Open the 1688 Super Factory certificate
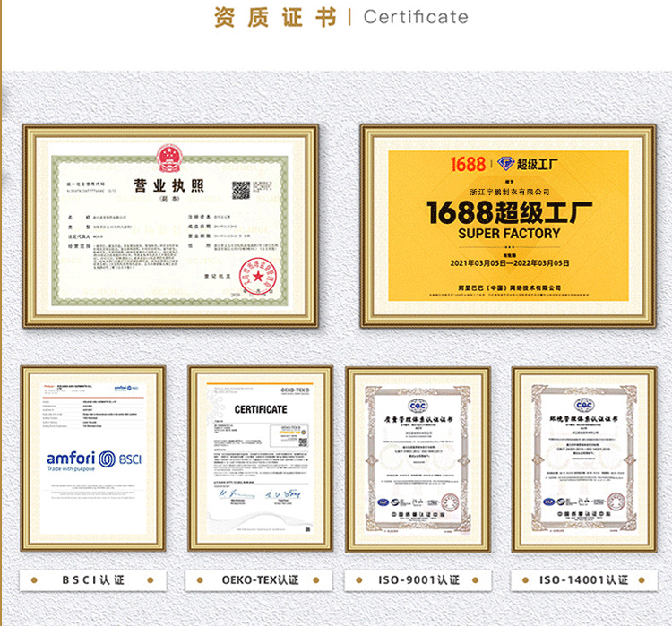672x626 pixels. [508, 226]
